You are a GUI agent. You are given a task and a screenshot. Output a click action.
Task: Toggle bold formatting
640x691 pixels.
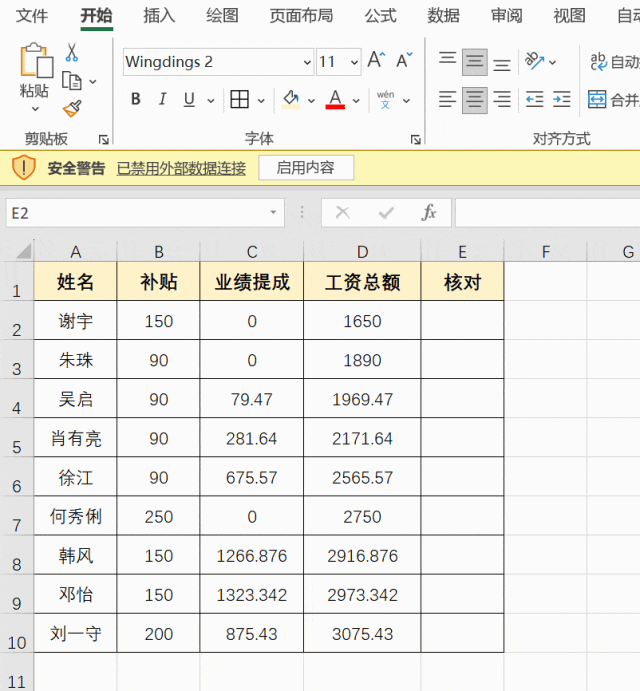tap(136, 100)
